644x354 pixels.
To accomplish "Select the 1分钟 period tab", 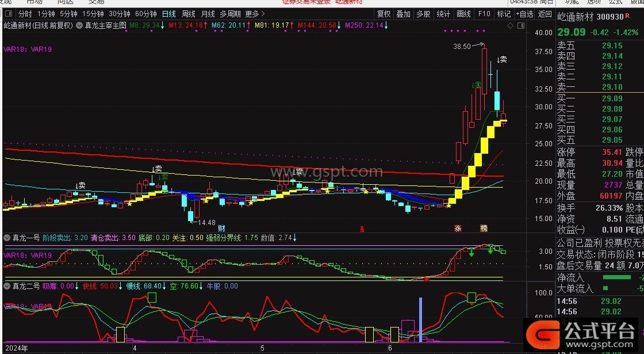I will (46, 14).
